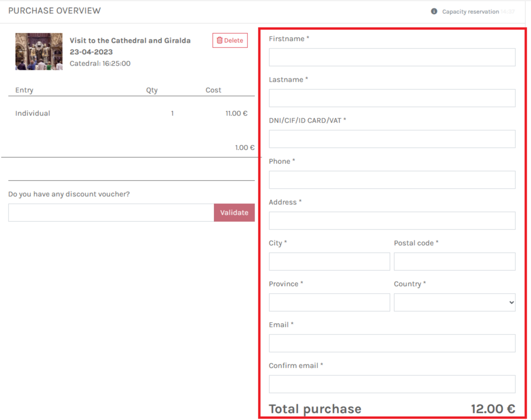
Task: Click the 'Capacity reservation' text
Action: [470, 11]
